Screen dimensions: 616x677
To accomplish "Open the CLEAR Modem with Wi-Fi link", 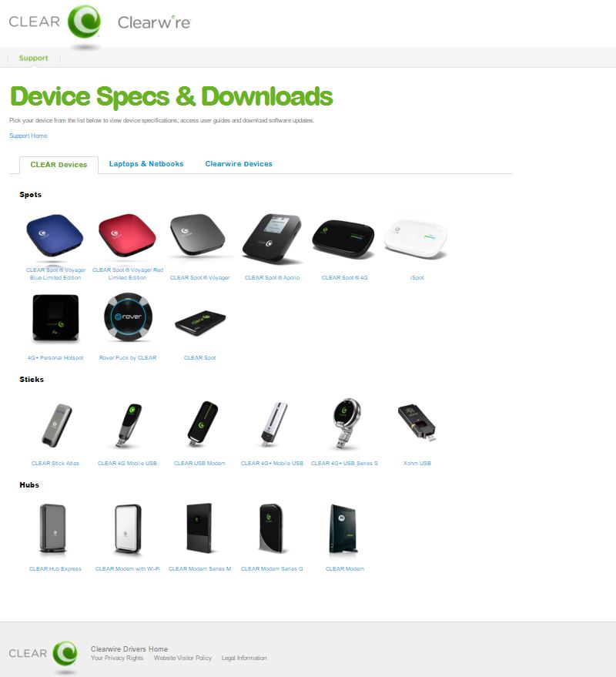I will click(127, 568).
